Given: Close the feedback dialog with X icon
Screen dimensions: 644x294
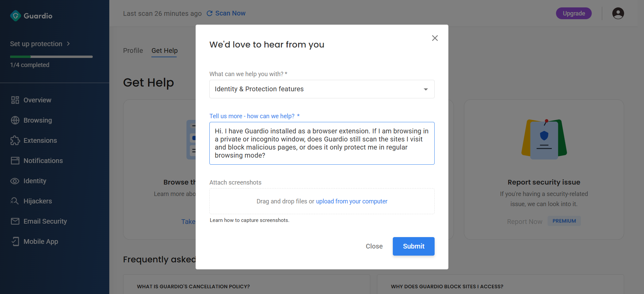Looking at the screenshot, I should [x=435, y=38].
